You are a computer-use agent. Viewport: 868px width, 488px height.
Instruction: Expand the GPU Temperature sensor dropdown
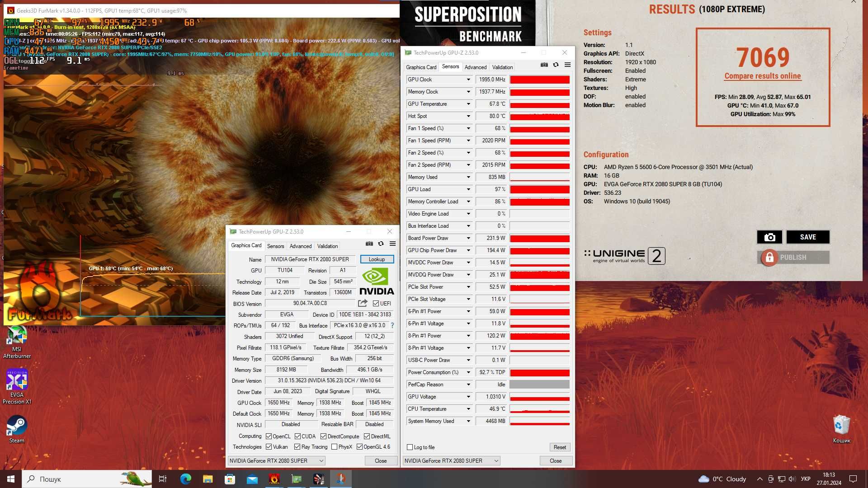point(468,103)
